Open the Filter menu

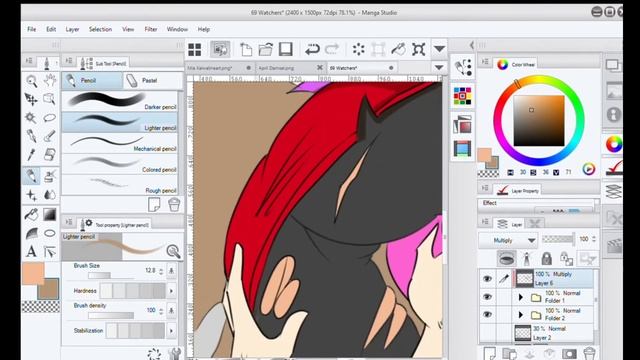click(151, 29)
